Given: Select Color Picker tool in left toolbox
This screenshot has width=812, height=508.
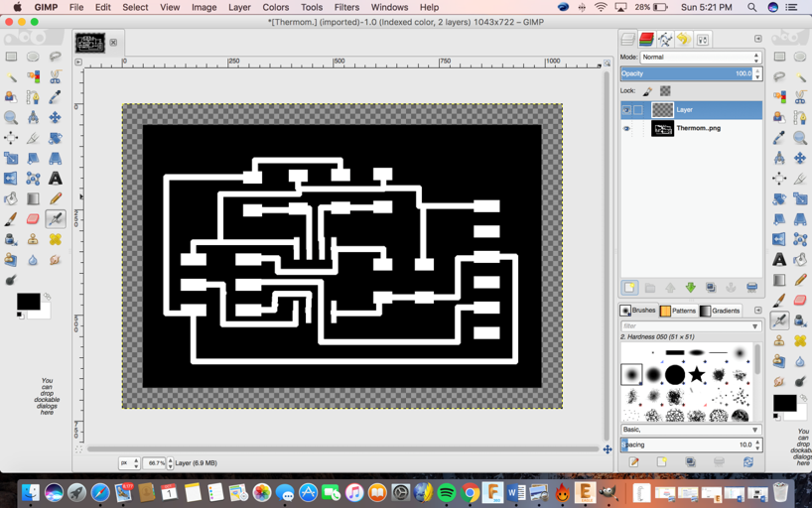Looking at the screenshot, I should tap(56, 97).
